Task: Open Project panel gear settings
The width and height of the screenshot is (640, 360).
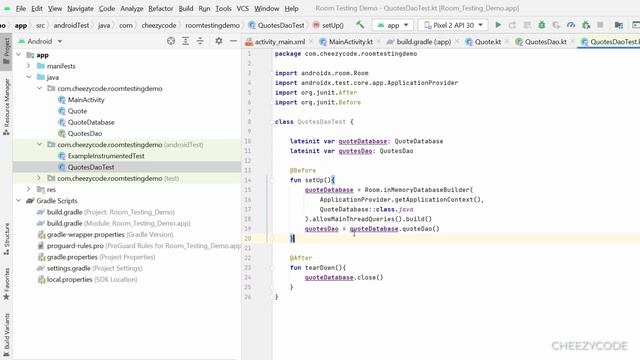Action: 219,41
